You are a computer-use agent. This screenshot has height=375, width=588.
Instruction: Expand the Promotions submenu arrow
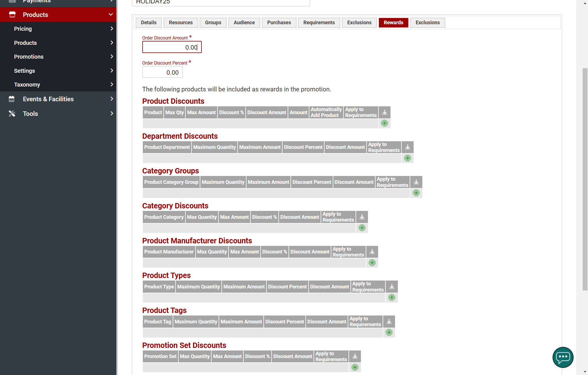pos(112,56)
